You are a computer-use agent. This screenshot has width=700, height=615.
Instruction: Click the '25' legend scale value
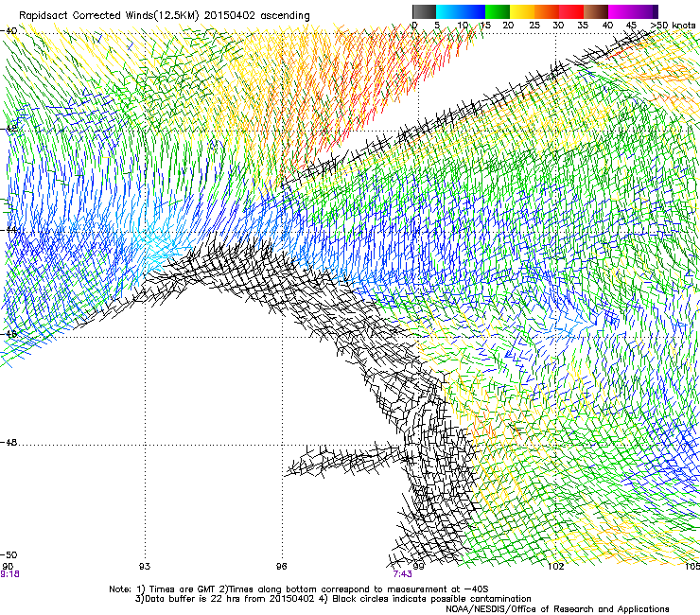534,25
